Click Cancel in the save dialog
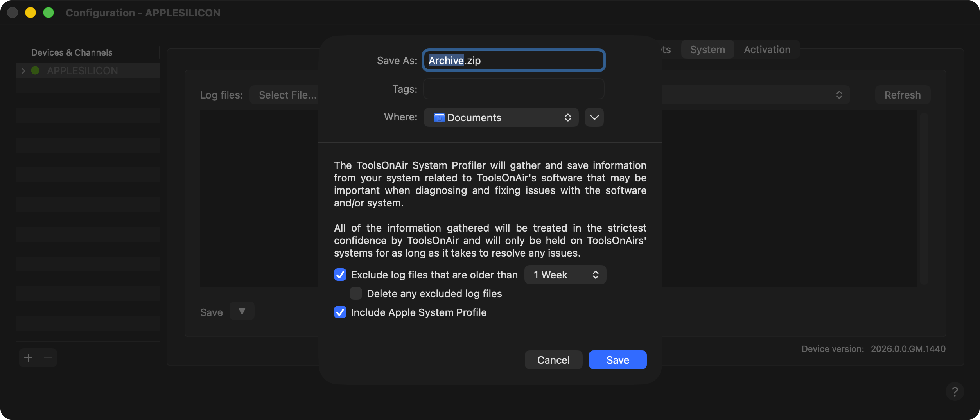This screenshot has height=420, width=980. coord(553,360)
